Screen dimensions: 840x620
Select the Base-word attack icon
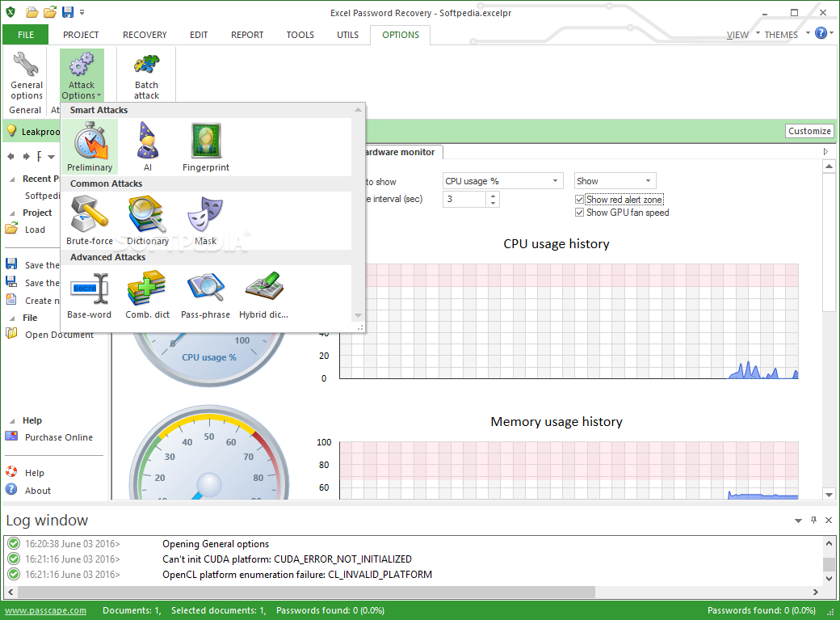coord(90,288)
